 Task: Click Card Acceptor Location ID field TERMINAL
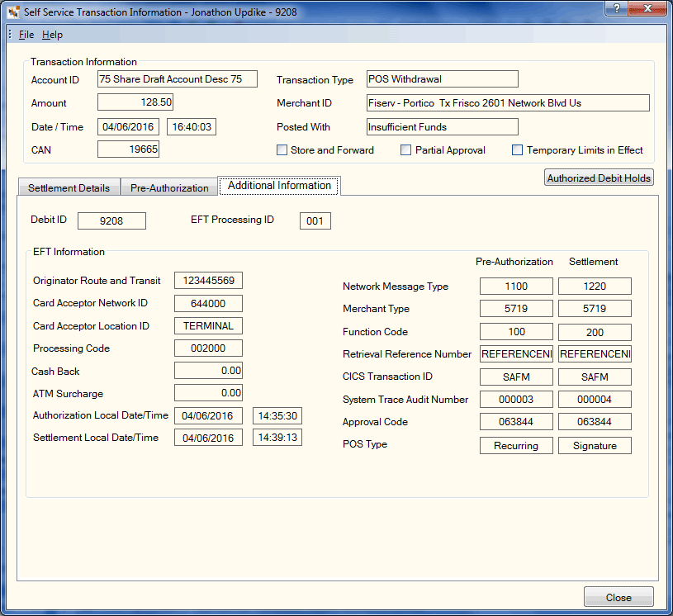pos(208,326)
